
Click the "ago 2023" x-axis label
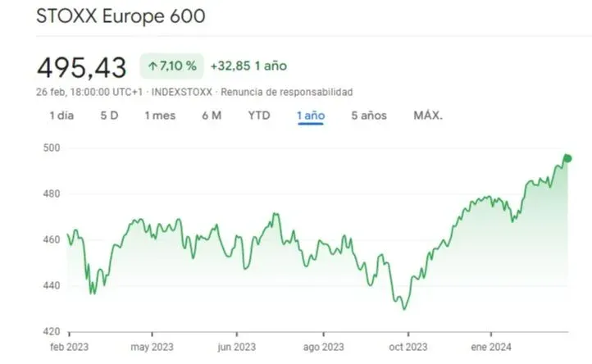click(x=322, y=347)
